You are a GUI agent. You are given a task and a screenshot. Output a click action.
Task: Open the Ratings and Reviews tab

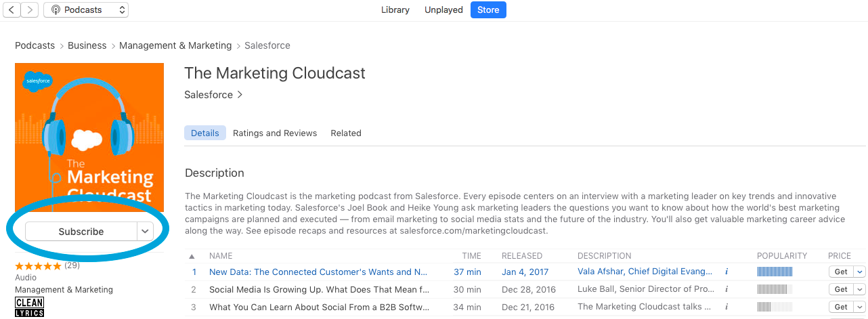pyautogui.click(x=275, y=133)
